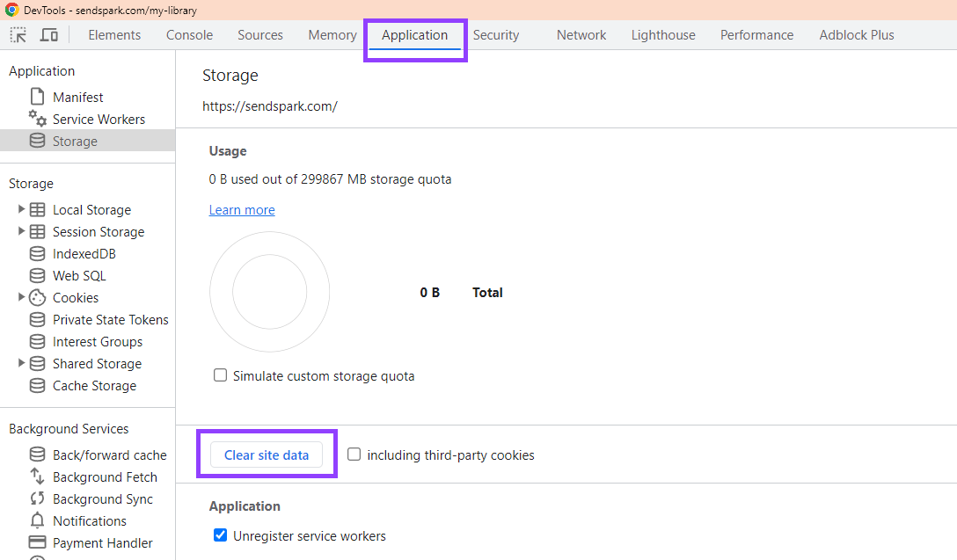Expand the Session Storage tree node
957x560 pixels.
21,231
